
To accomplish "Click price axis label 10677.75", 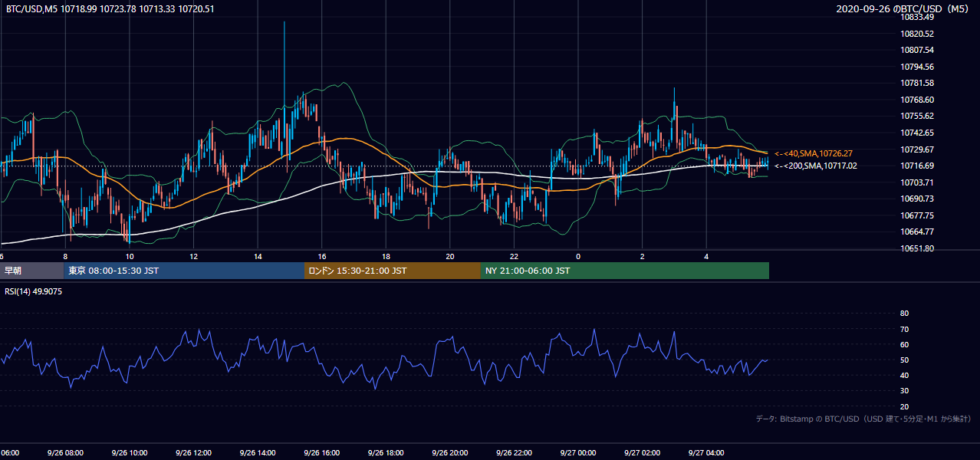I will pyautogui.click(x=917, y=215).
